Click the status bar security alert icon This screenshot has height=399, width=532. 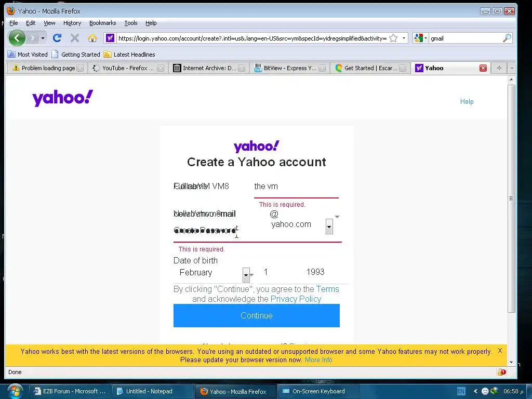point(501,372)
